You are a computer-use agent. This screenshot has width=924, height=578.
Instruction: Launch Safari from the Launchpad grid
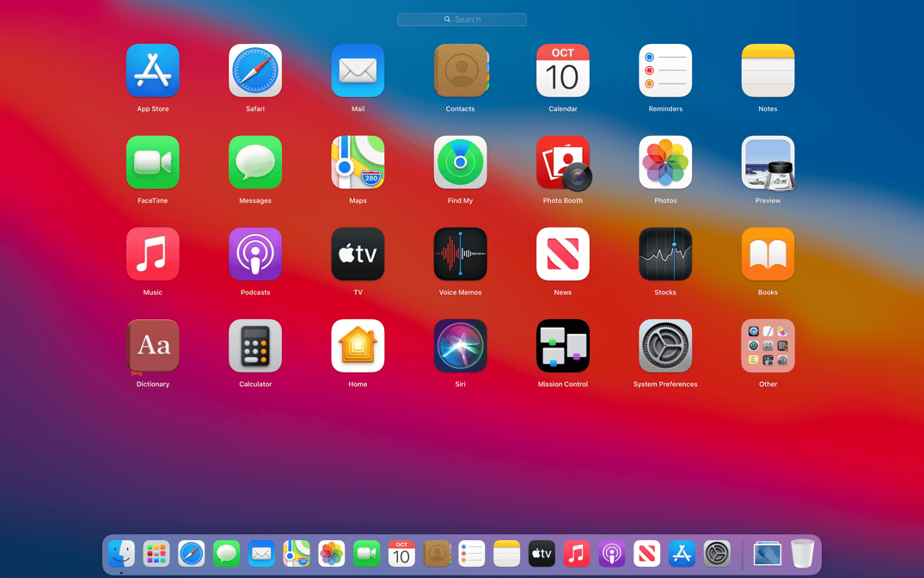(x=255, y=71)
